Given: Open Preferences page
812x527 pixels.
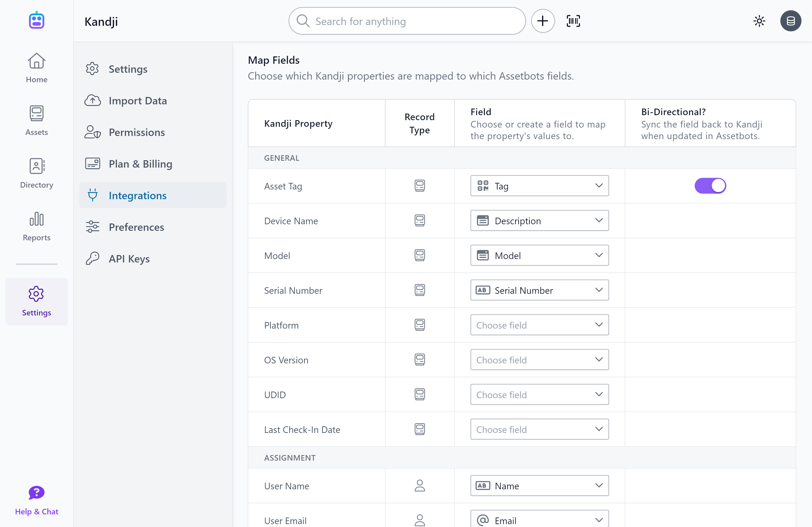Looking at the screenshot, I should (x=153, y=227).
